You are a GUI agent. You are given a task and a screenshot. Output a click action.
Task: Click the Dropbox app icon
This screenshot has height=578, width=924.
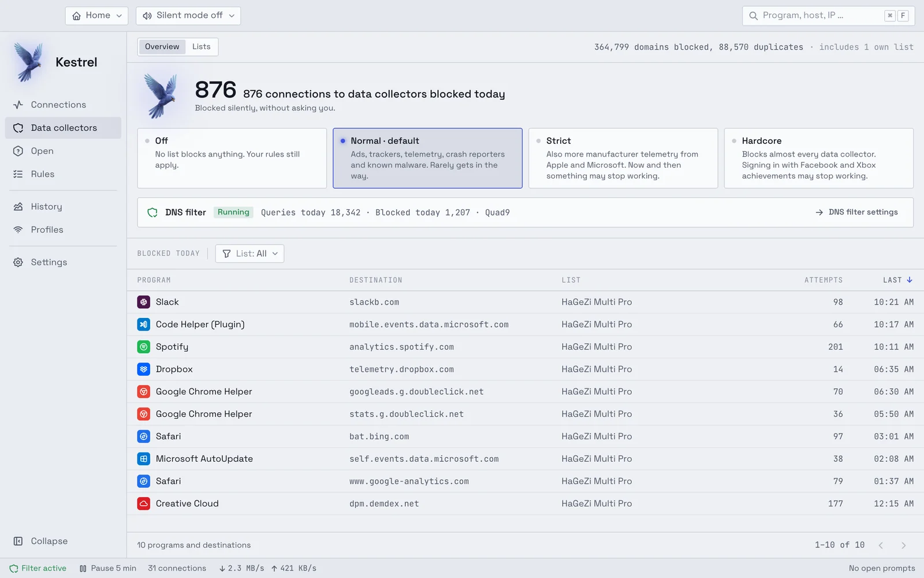(x=143, y=369)
